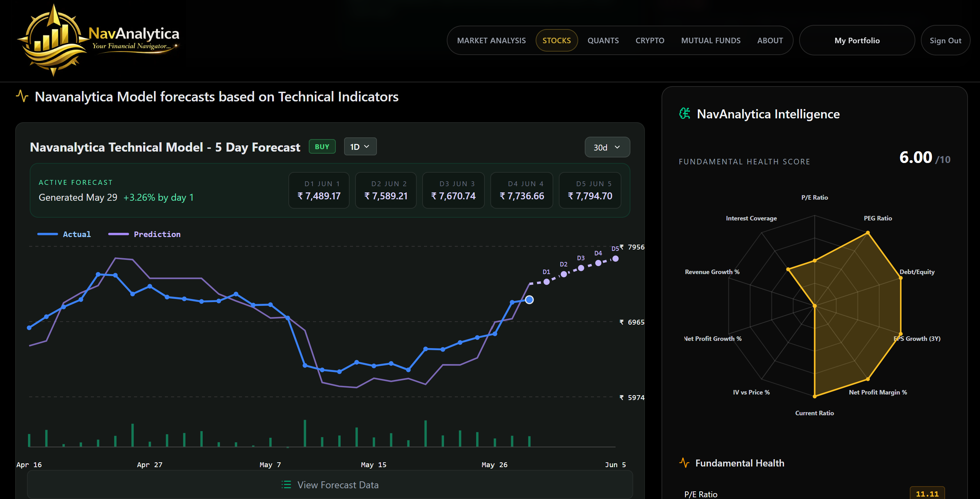Toggle the Prediction series in the legend
The height and width of the screenshot is (499, 980).
pyautogui.click(x=144, y=234)
